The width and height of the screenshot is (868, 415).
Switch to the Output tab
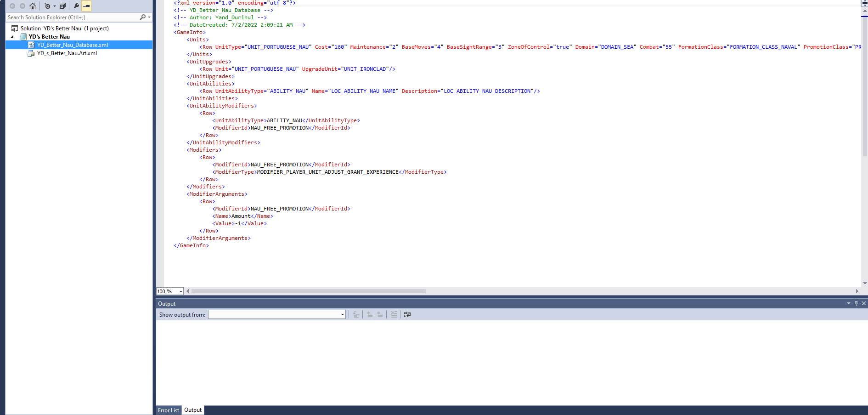click(x=193, y=410)
